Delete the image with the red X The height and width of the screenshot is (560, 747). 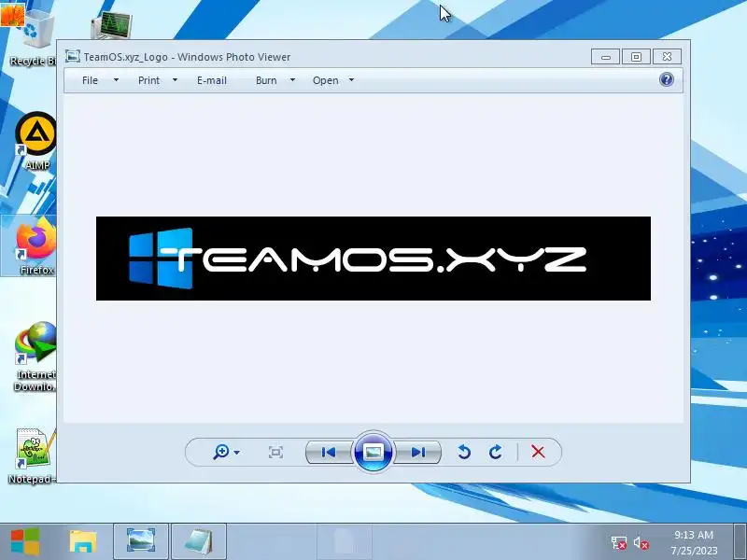(x=538, y=452)
